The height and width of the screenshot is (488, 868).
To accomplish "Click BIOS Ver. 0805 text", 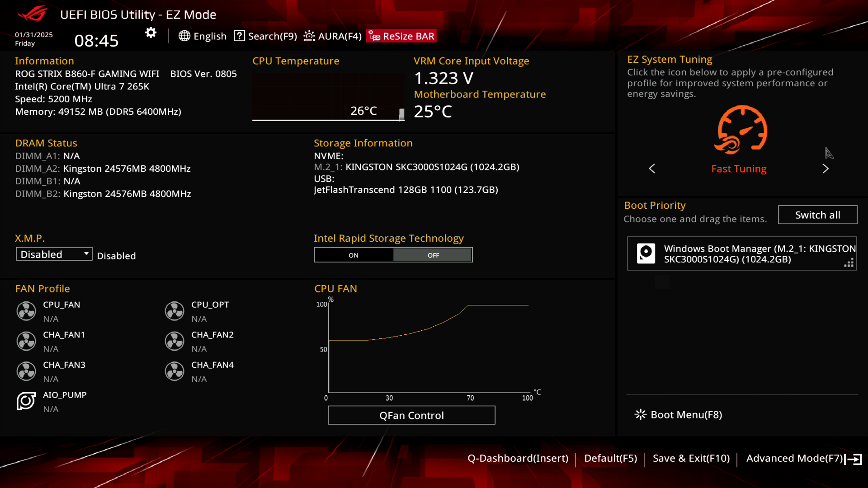I will [203, 74].
